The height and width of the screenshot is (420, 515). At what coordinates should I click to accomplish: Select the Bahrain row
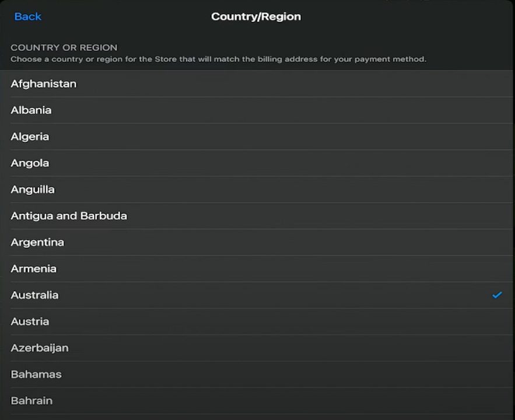pos(31,401)
